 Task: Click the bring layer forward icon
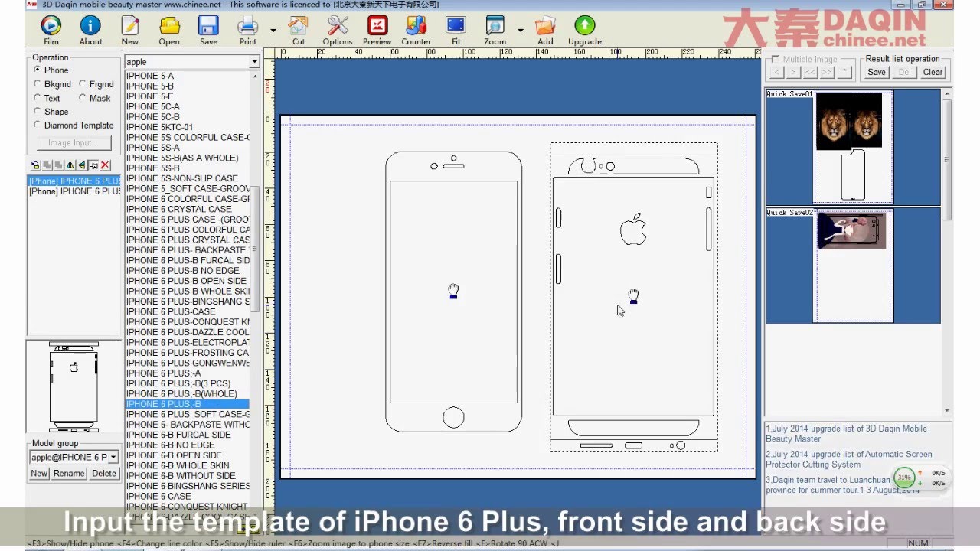coord(47,165)
